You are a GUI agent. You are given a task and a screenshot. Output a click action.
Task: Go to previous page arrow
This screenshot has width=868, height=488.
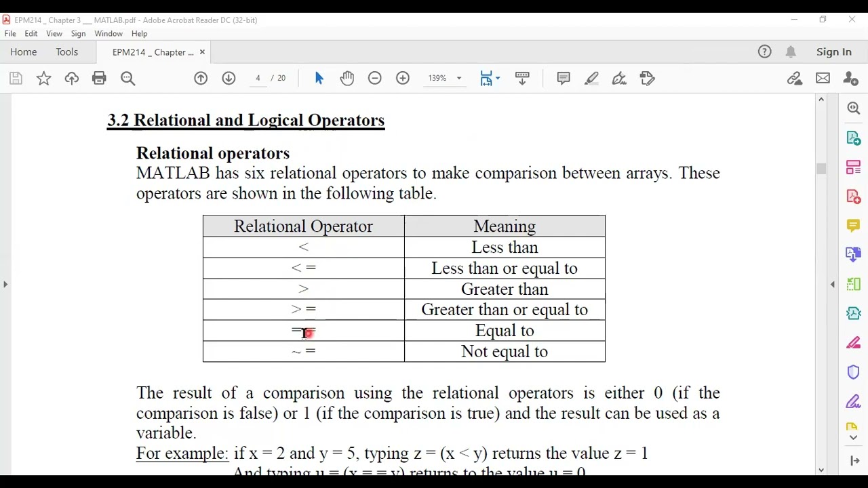[201, 79]
